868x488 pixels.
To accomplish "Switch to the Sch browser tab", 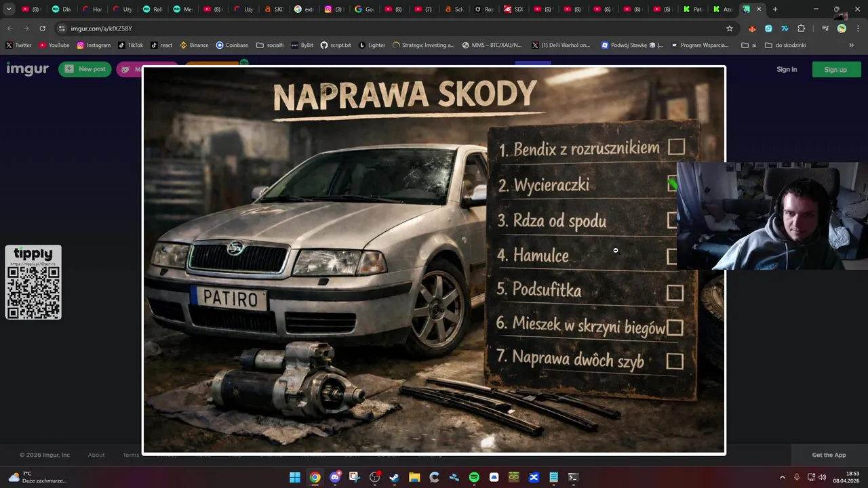I will (454, 9).
